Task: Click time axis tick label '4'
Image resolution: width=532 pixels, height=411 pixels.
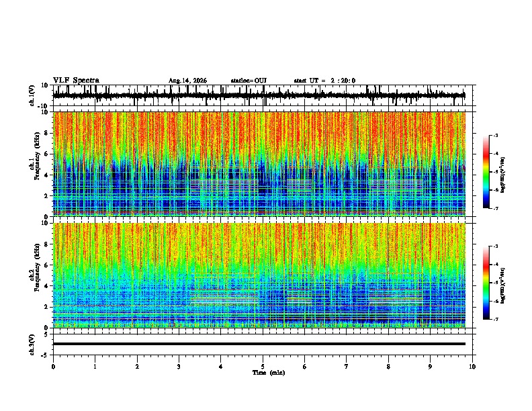Action: click(221, 367)
